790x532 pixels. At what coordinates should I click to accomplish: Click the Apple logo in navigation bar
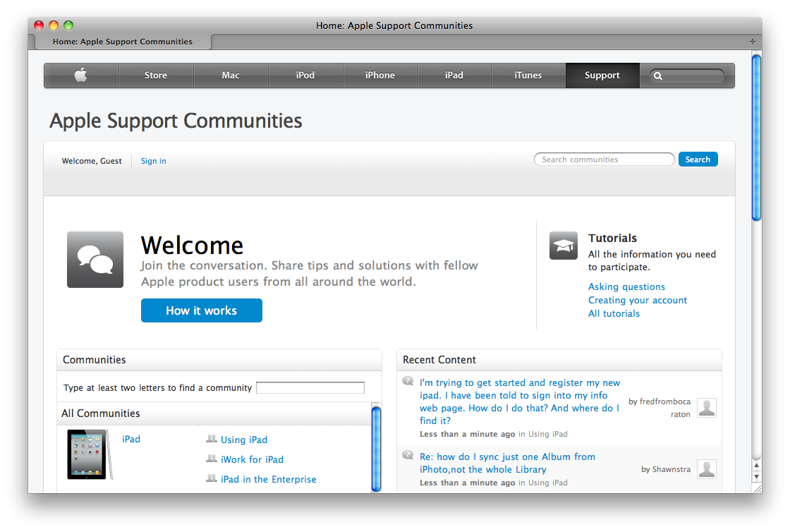pos(80,75)
